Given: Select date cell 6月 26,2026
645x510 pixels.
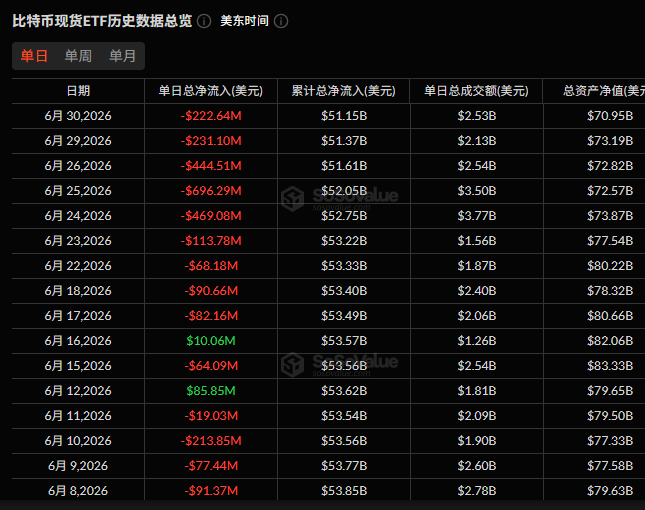Looking at the screenshot, I should point(78,166).
